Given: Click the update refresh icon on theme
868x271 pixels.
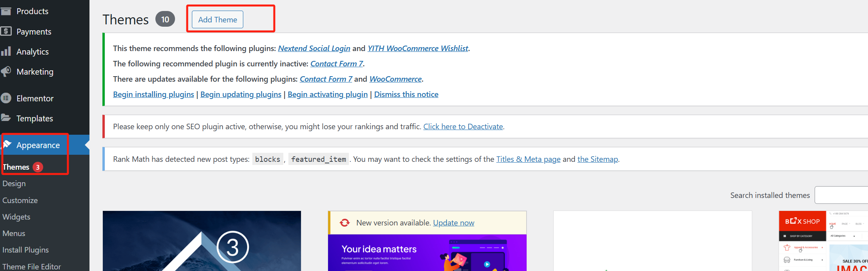Looking at the screenshot, I should (x=345, y=223).
